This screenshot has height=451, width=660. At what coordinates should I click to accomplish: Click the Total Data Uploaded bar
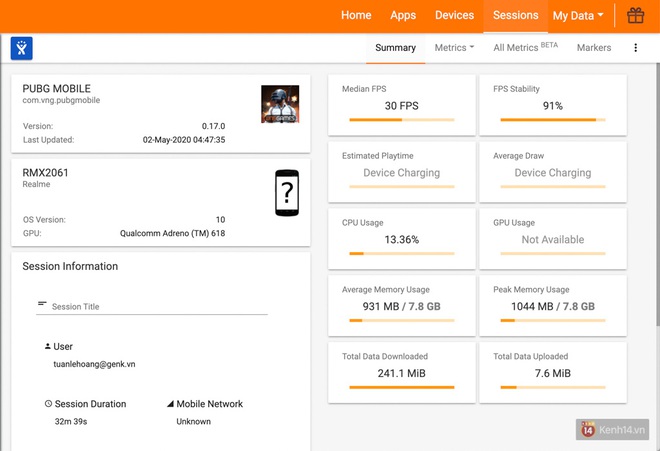coord(553,387)
